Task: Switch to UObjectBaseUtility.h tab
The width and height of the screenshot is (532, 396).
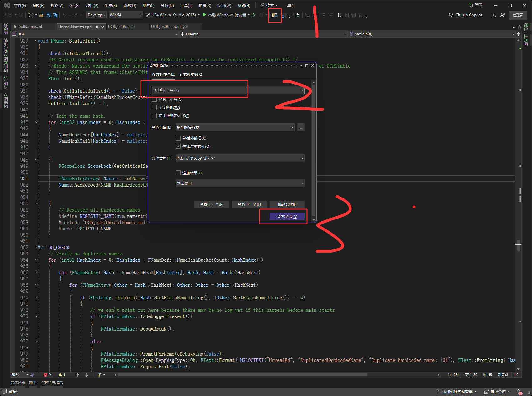Action: pos(169,27)
